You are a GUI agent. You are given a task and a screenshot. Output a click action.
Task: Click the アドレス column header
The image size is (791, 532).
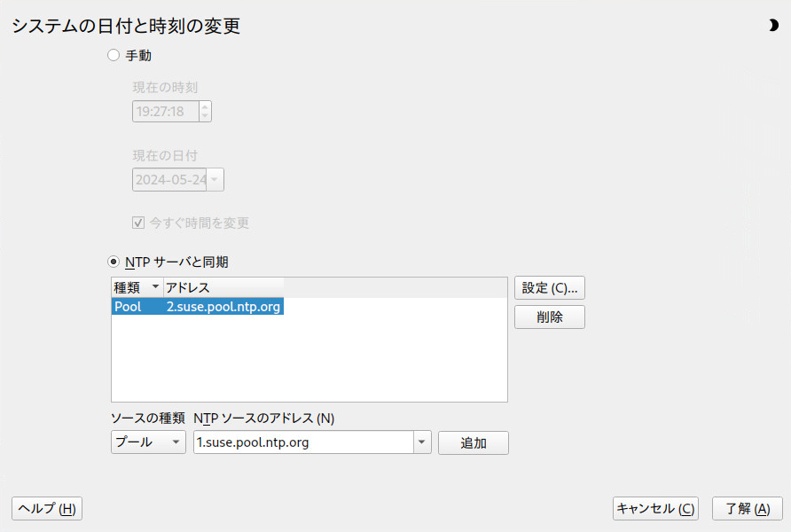tap(223, 287)
